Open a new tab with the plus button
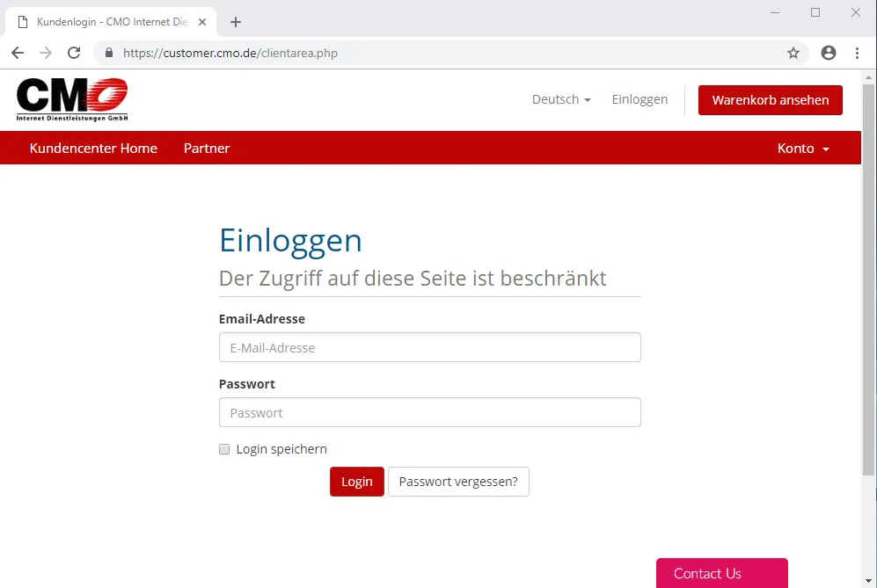The height and width of the screenshot is (588, 877). point(236,22)
